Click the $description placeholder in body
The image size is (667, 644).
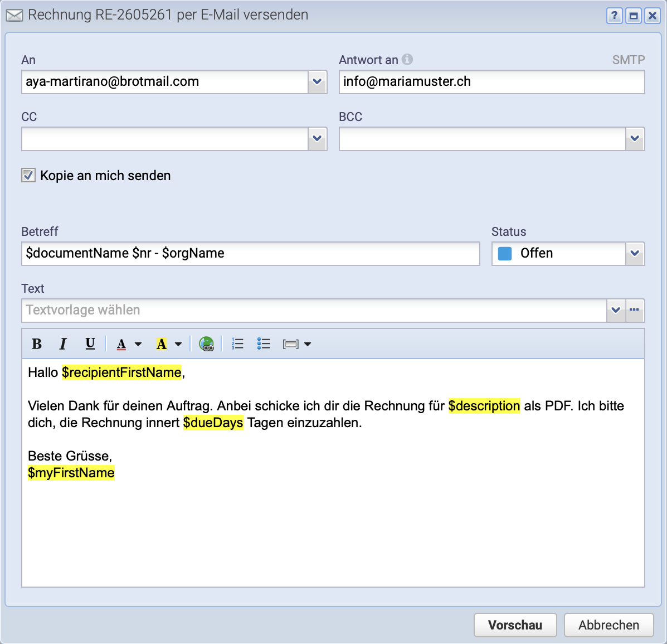point(484,406)
